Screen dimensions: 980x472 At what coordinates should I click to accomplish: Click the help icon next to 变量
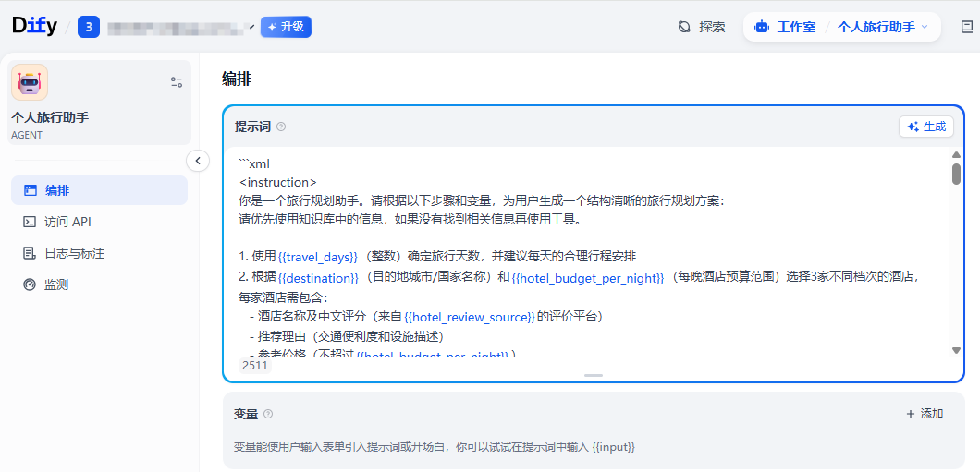[268, 414]
